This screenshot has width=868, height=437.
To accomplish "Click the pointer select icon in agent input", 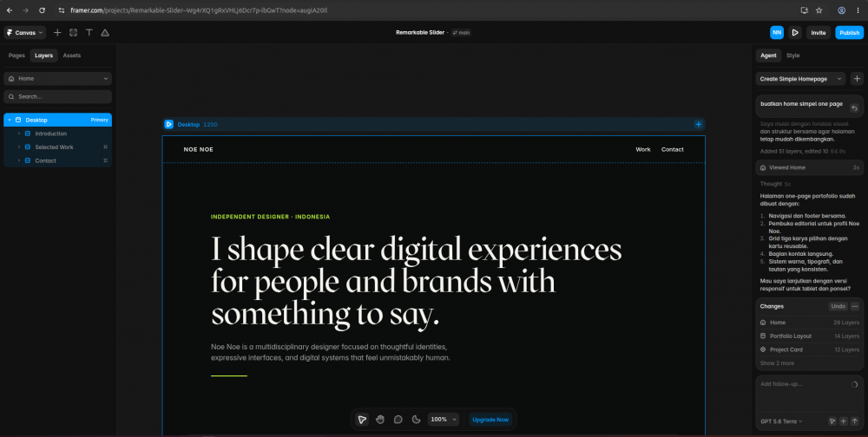I will pos(832,421).
